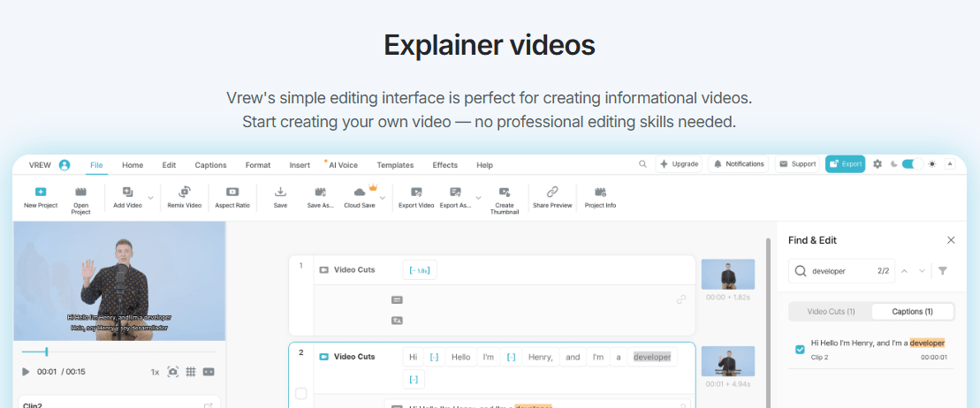
Task: Click the Export As... icon
Action: click(x=455, y=193)
